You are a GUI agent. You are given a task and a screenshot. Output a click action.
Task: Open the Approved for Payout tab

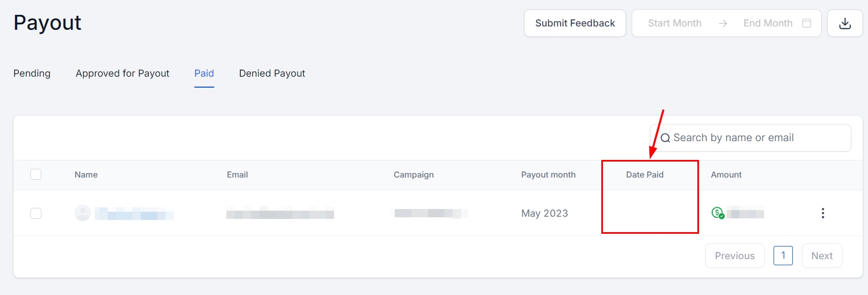[123, 73]
